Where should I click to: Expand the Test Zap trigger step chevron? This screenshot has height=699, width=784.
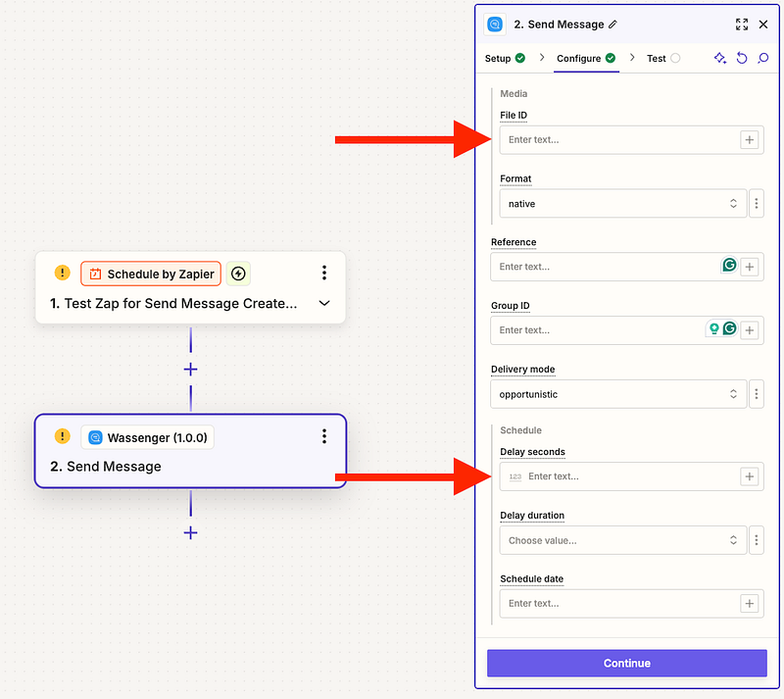pos(324,304)
